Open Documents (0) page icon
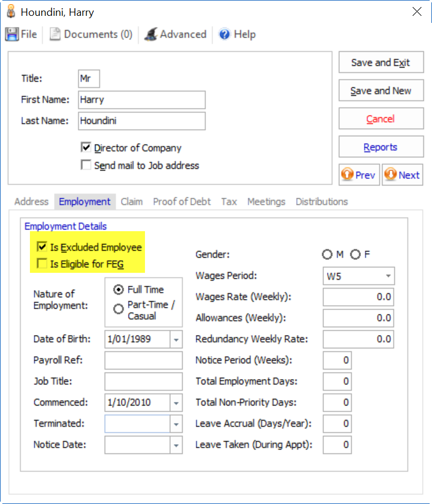Image resolution: width=432 pixels, height=504 pixels. 55,35
